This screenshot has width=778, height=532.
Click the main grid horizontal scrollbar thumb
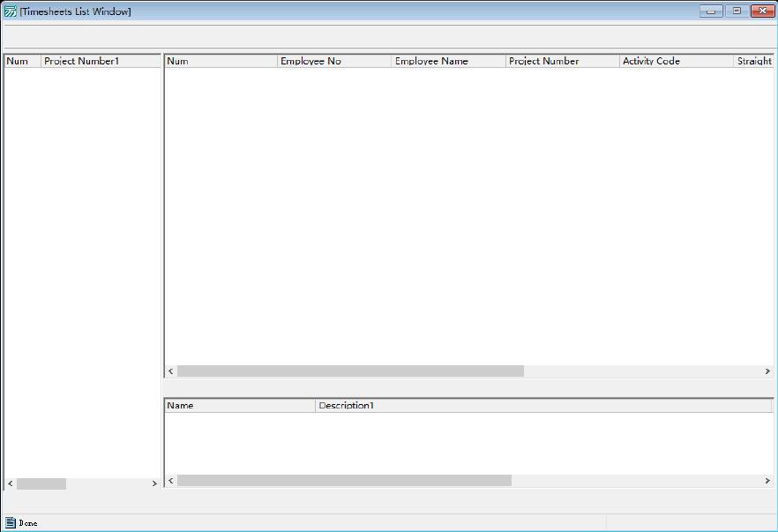click(x=350, y=371)
